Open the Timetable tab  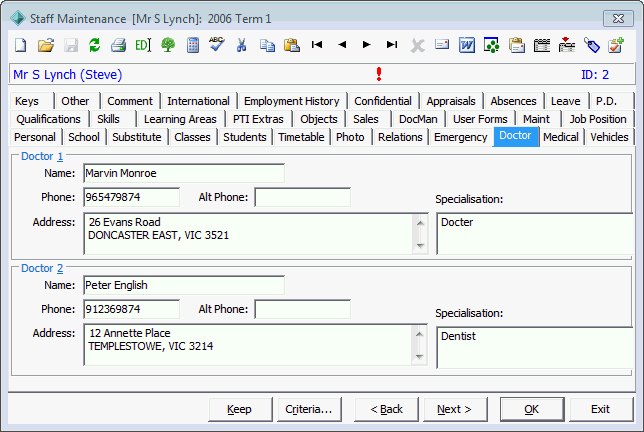click(x=301, y=137)
